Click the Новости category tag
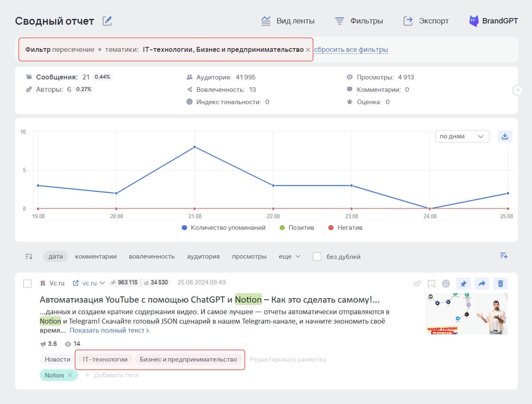532x404 pixels. pyautogui.click(x=58, y=359)
